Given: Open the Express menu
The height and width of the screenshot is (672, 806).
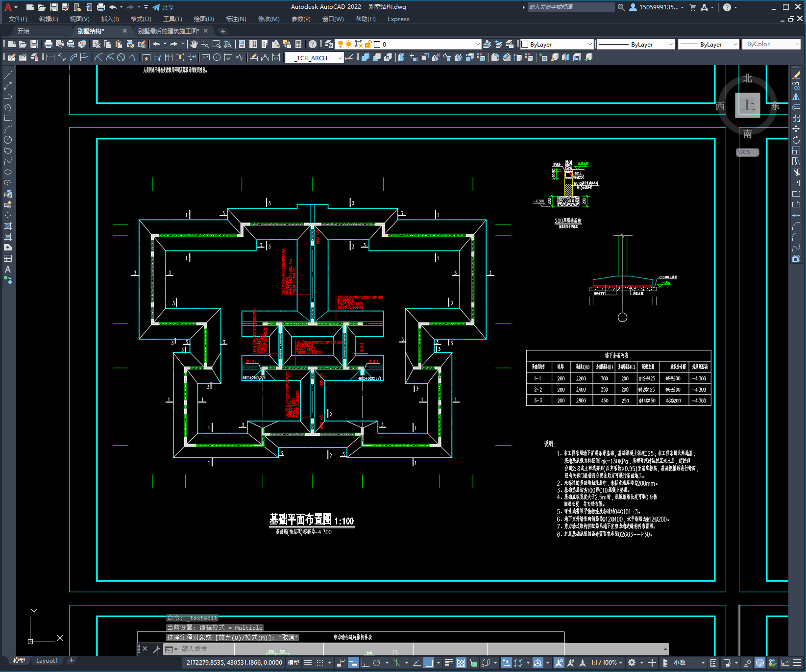Looking at the screenshot, I should 398,19.
